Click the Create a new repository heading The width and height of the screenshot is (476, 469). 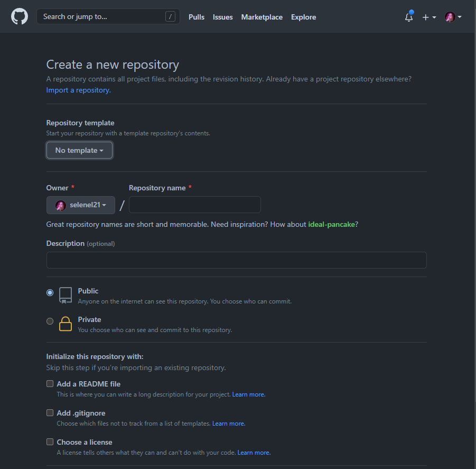pyautogui.click(x=113, y=65)
